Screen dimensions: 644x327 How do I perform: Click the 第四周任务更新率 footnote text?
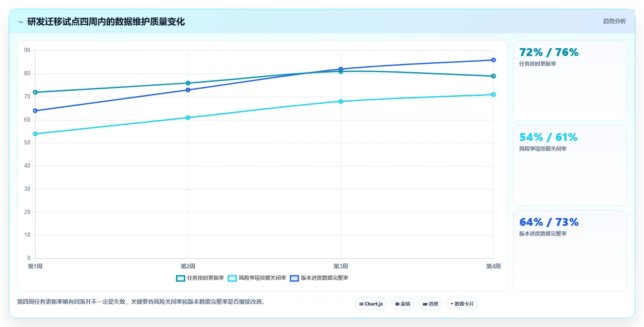click(x=141, y=302)
